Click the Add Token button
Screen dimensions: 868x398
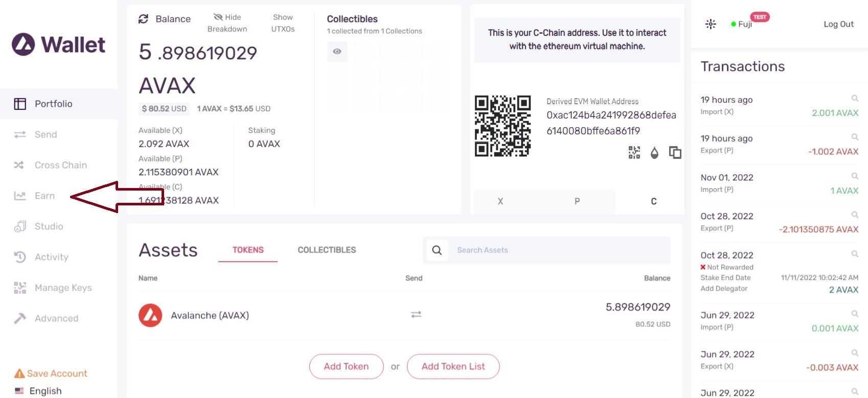[346, 366]
